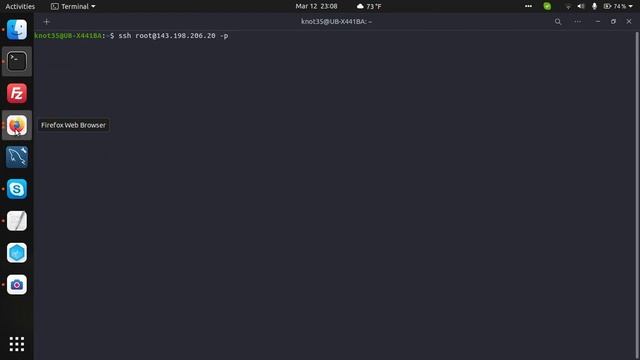Open the Activities overview
This screenshot has width=640, height=360.
click(x=20, y=6)
